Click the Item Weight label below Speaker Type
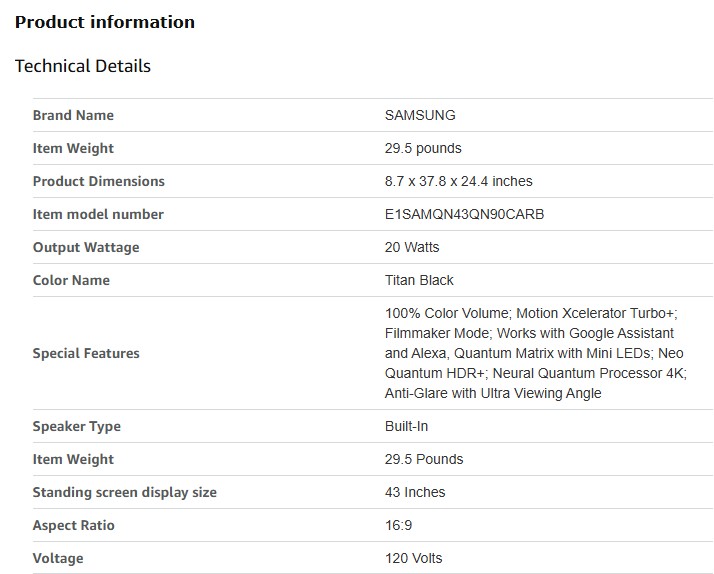Screen dimensions: 714x574 pos(73,459)
